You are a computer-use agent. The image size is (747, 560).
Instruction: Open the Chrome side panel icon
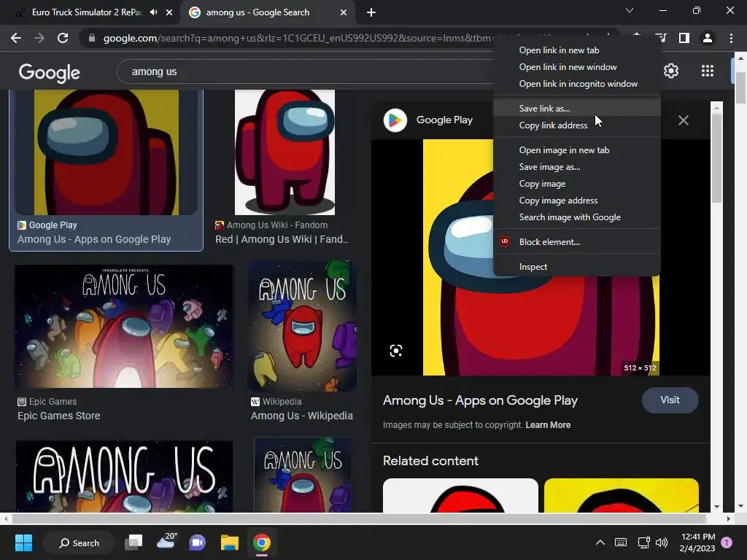[x=684, y=38]
